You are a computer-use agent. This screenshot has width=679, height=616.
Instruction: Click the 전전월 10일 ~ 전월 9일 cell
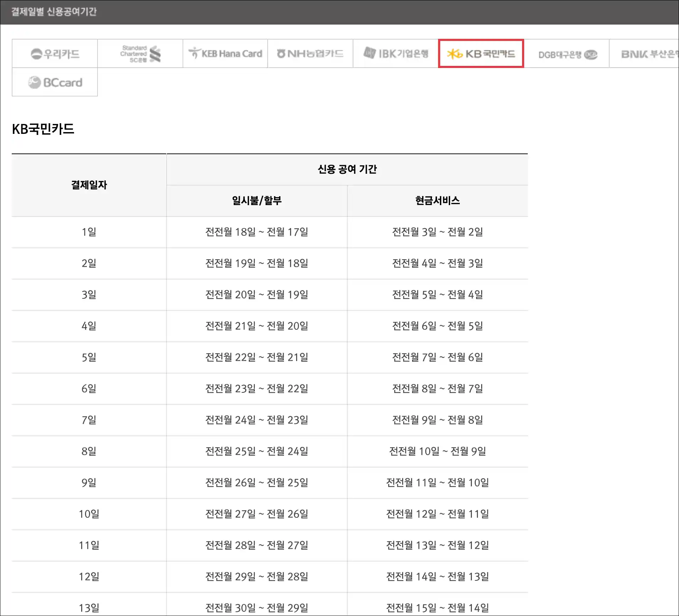438,451
